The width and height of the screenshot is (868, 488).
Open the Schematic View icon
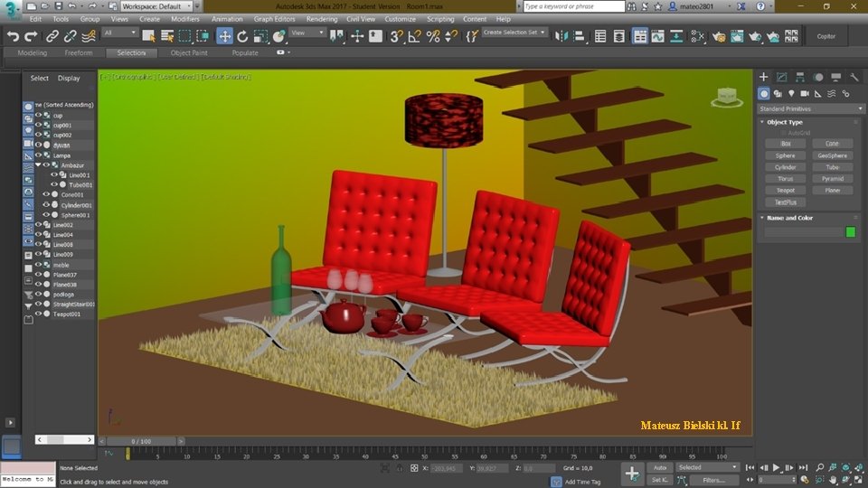click(676, 36)
